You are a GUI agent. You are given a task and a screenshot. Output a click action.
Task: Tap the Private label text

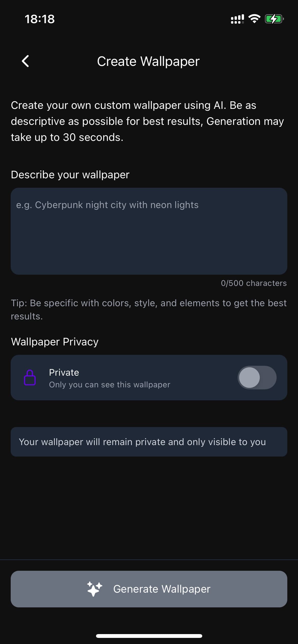pos(64,372)
